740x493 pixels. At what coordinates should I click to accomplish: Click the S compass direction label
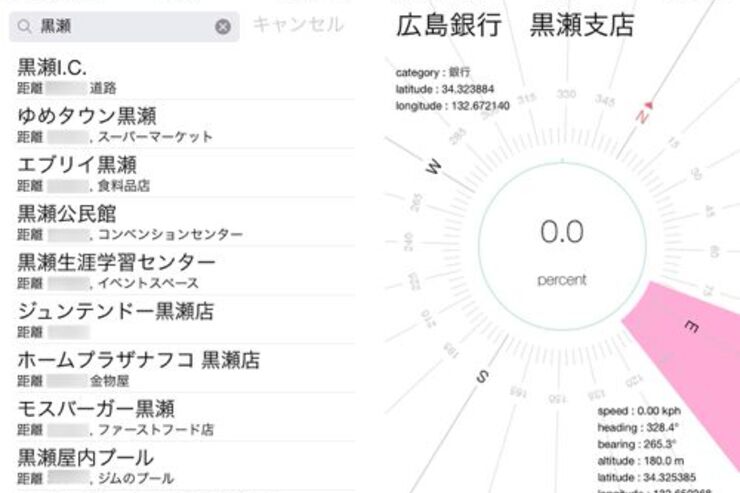[482, 376]
